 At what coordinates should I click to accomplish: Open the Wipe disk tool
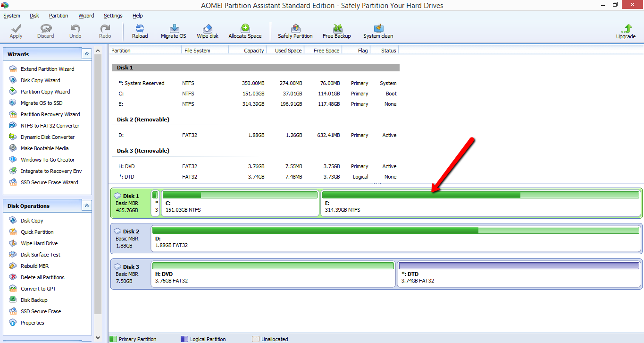click(208, 32)
